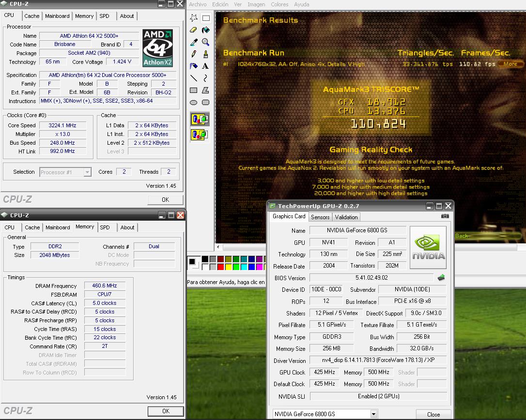The image size is (526, 420).
Task: Click the DRAM Frequency 460.6 MHz value
Action: 104,285
